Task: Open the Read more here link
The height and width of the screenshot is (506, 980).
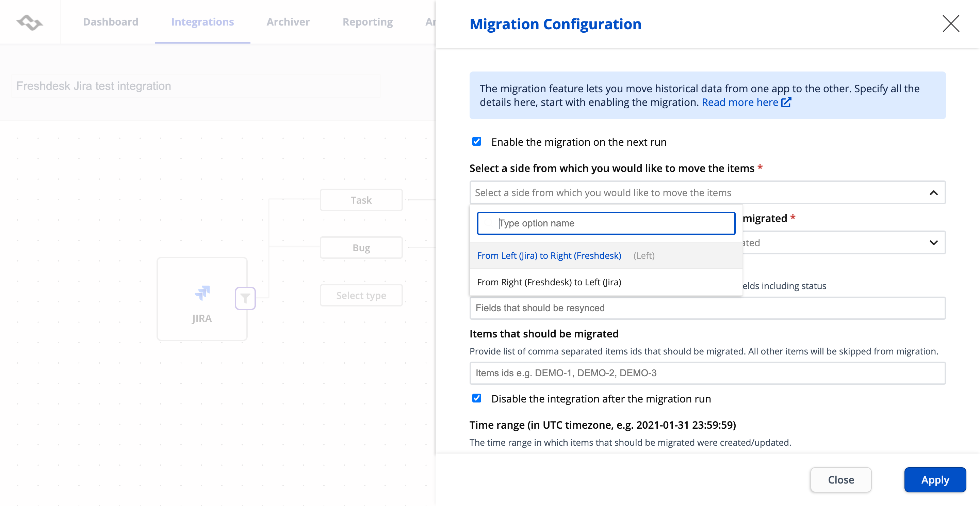Action: [739, 102]
